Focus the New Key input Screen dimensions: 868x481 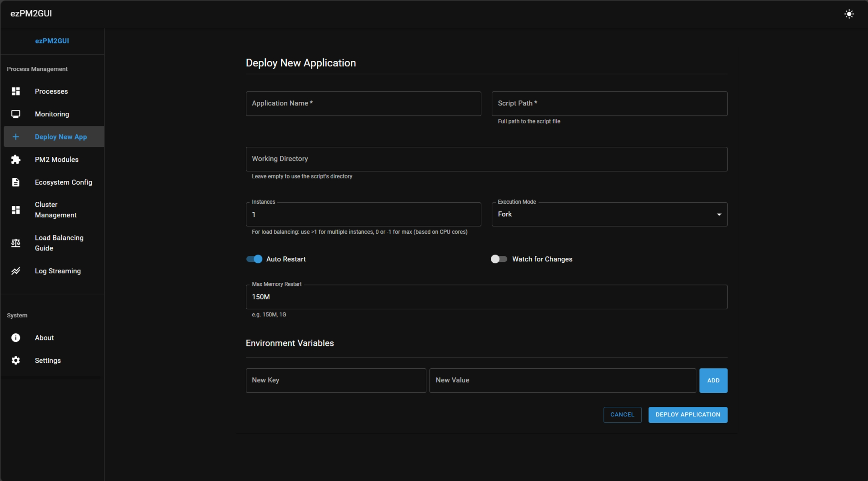pos(336,381)
